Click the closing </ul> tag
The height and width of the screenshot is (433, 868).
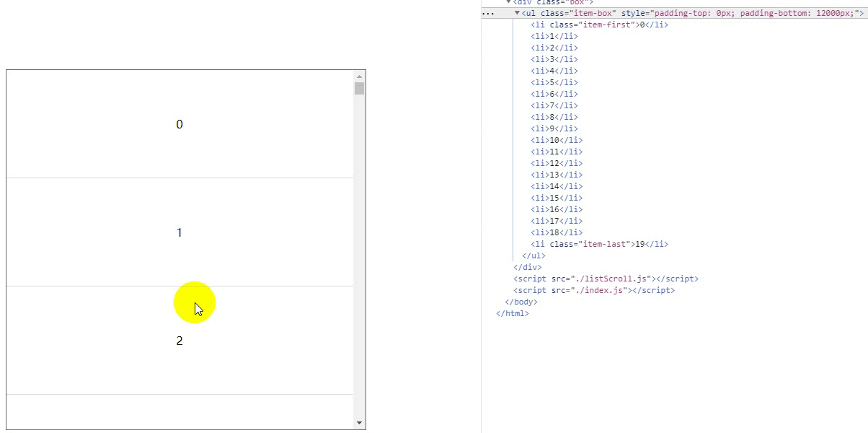(533, 255)
